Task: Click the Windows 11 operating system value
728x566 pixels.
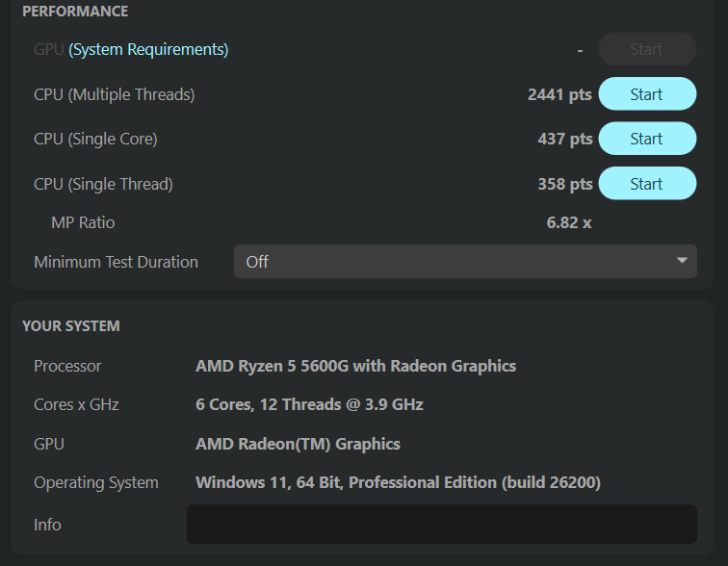Action: [x=398, y=482]
